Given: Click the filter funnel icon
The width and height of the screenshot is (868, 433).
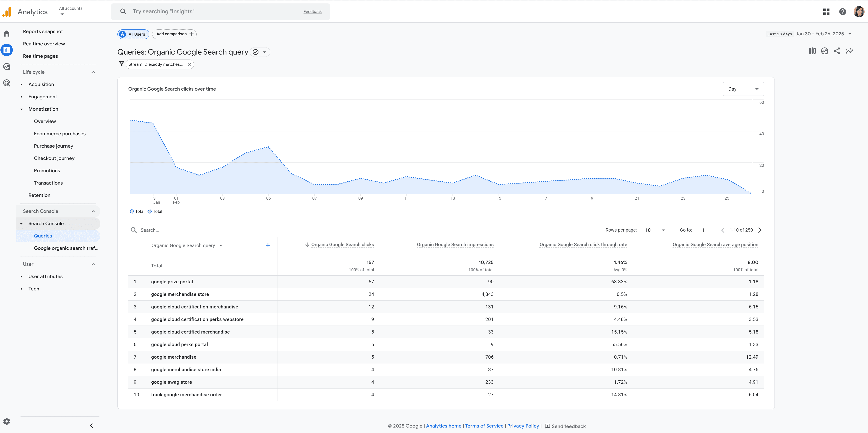Looking at the screenshot, I should pos(121,64).
